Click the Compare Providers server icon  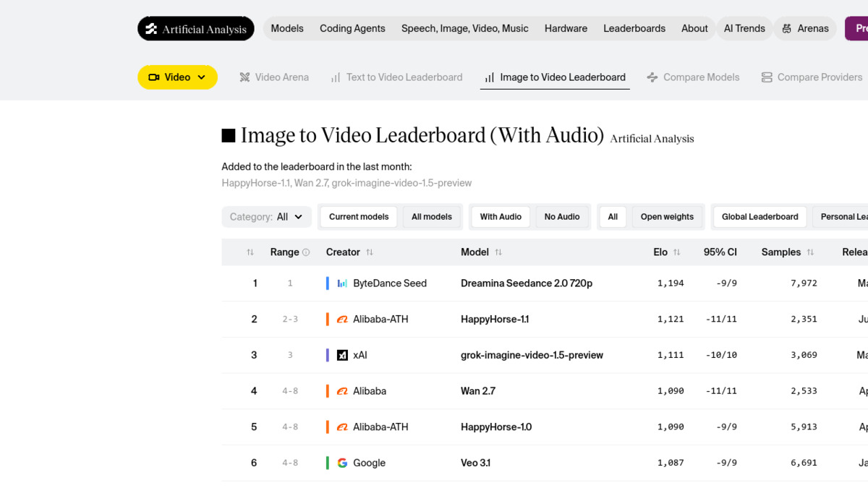pos(767,77)
